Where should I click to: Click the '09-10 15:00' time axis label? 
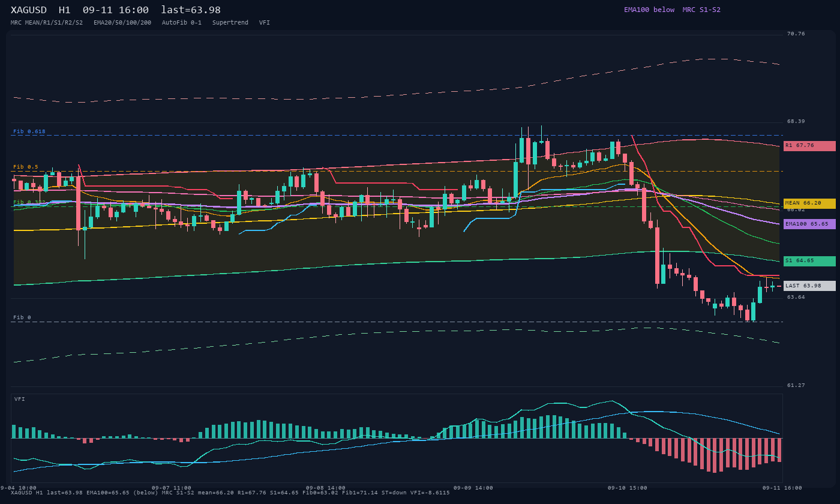(x=628, y=488)
